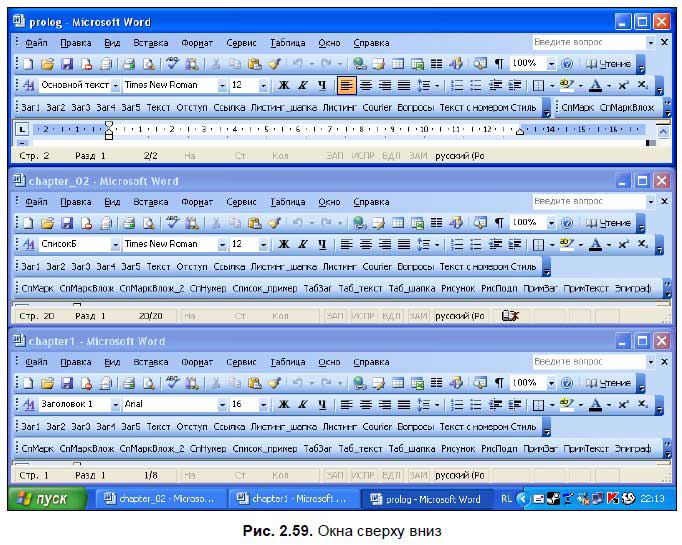This screenshot has height=545, width=682.
Task: Apply Courier style button in chapter1 window
Action: tap(377, 427)
